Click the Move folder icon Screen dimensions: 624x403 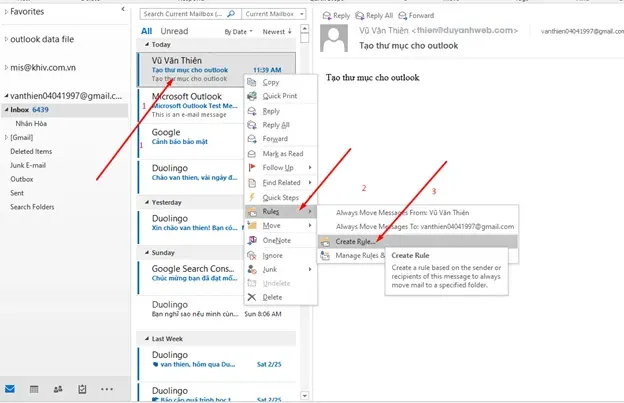point(252,226)
